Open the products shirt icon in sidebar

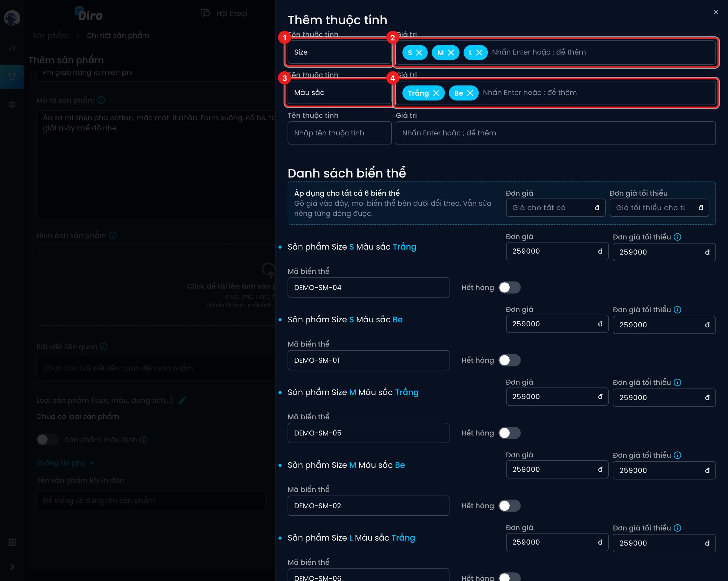tap(12, 76)
